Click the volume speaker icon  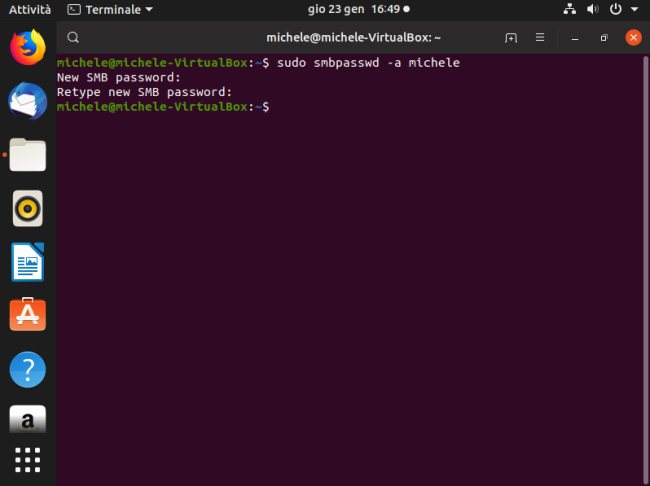pyautogui.click(x=592, y=9)
